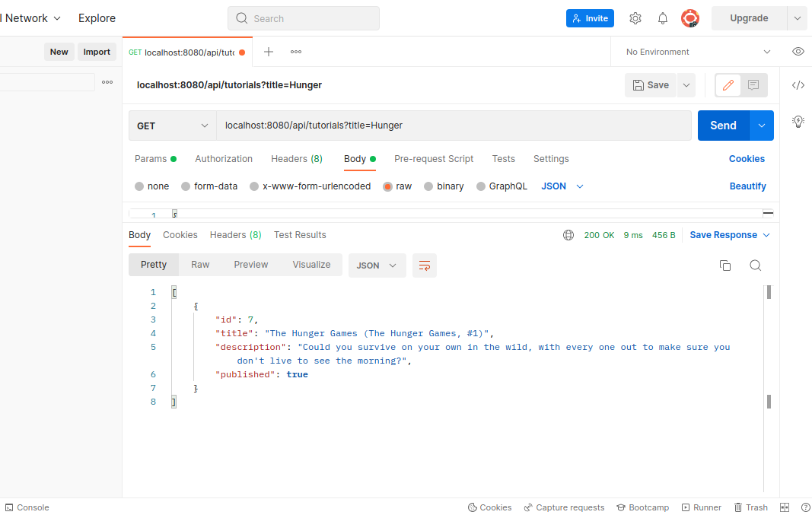Open the GET method dropdown
Image resolution: width=812 pixels, height=515 pixels.
click(173, 126)
